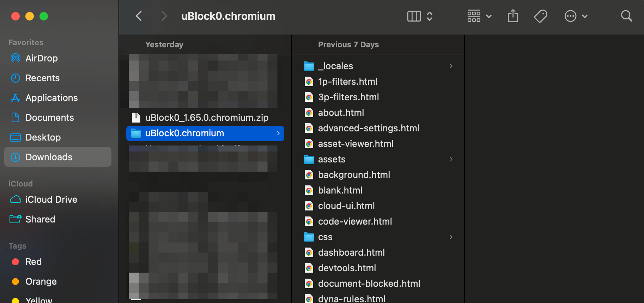Viewport: 644px width, 303px height.
Task: Click the green zoom window button
Action: [x=44, y=16]
